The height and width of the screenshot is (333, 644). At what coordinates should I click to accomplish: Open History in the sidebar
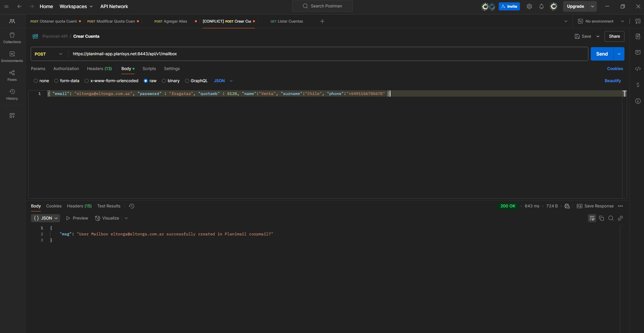(x=12, y=95)
